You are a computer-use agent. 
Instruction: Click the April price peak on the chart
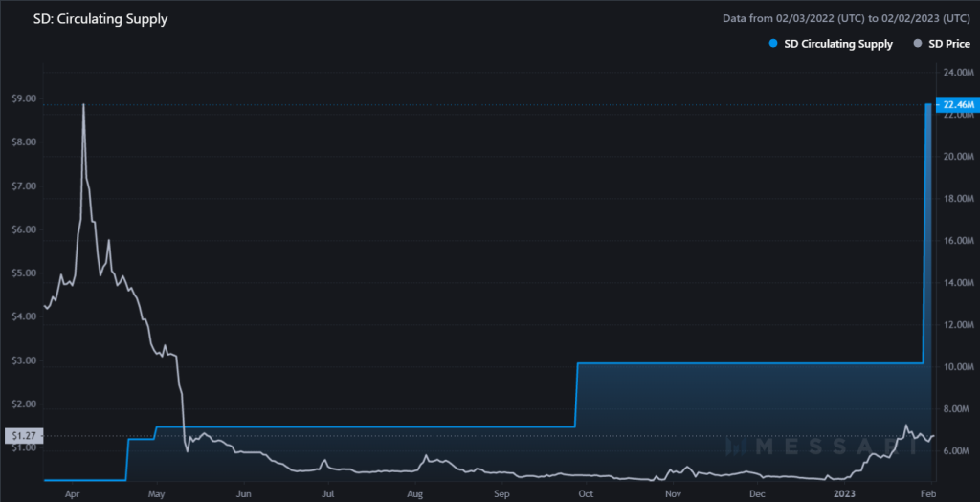click(84, 105)
